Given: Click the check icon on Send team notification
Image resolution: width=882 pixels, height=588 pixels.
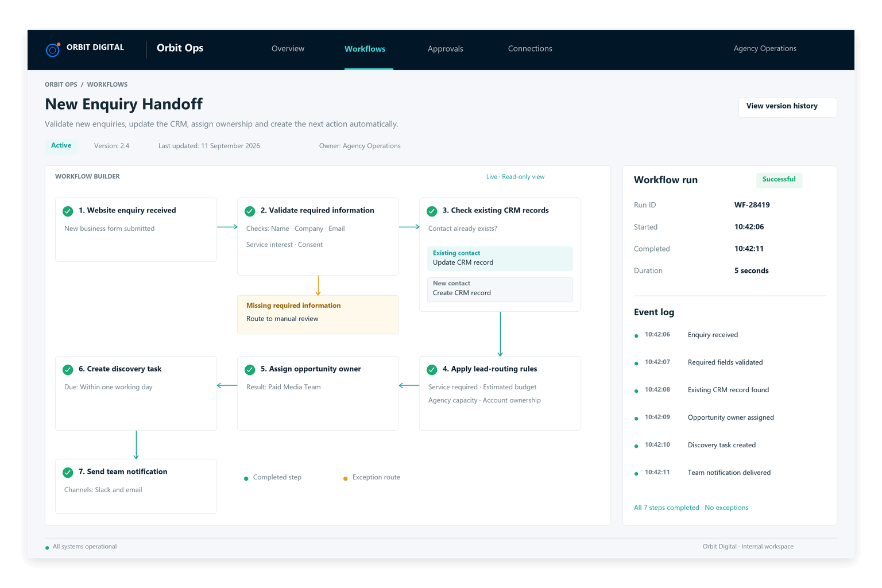Looking at the screenshot, I should 68,473.
